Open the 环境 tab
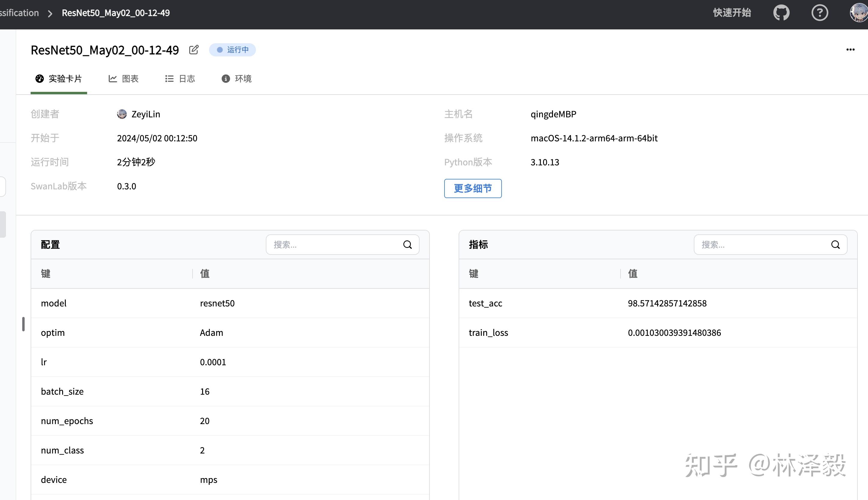 click(236, 79)
